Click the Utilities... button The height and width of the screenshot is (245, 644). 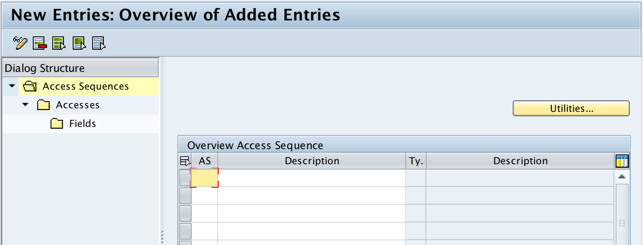coord(571,109)
